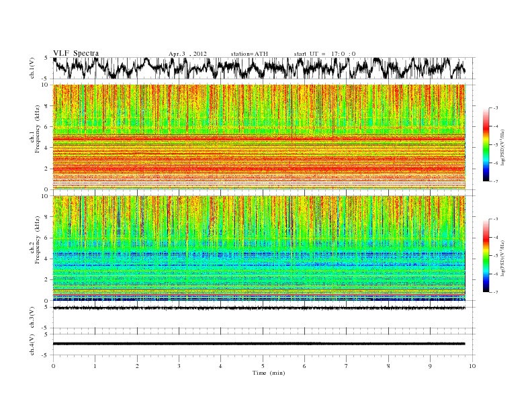This screenshot has height=411, width=532.
Task: Click the time axis tick label "0"
Action: pyautogui.click(x=53, y=366)
